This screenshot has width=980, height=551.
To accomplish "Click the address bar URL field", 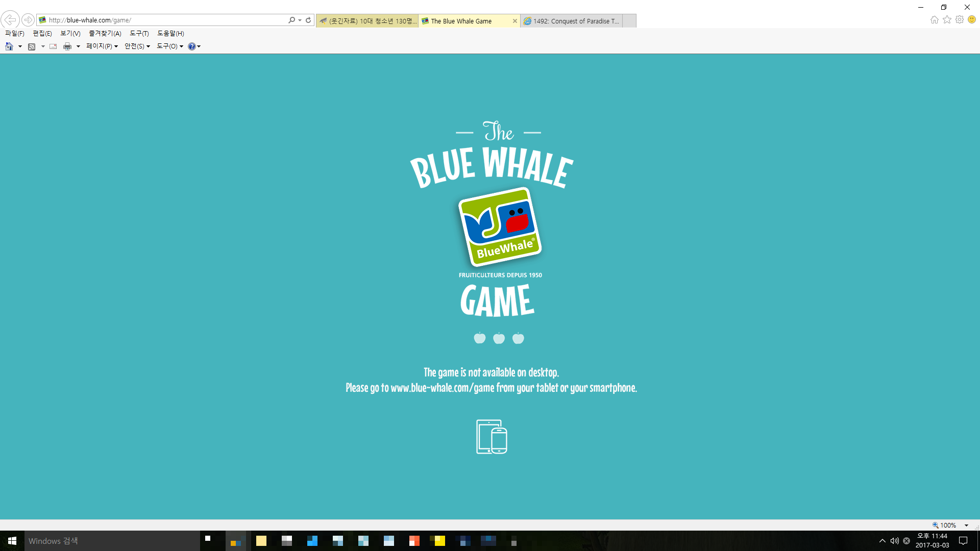I will click(163, 20).
